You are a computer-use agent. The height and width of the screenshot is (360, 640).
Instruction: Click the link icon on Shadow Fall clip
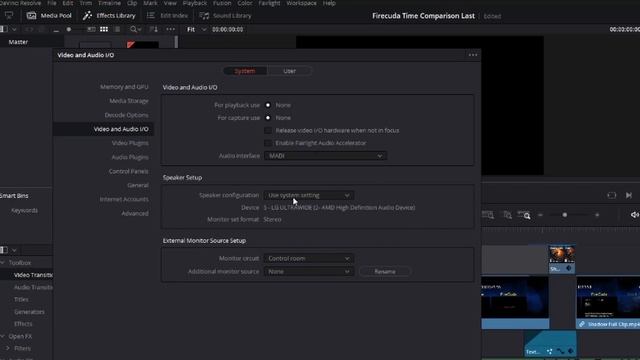point(582,324)
